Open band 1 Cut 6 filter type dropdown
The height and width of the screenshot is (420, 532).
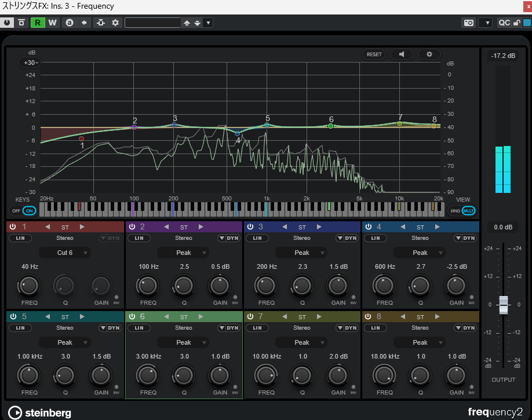65,253
